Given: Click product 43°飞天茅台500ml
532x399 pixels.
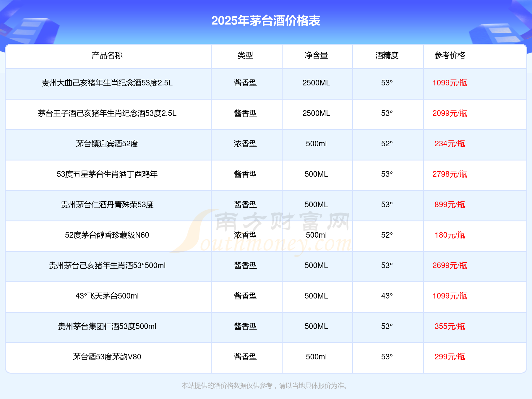Looking at the screenshot, I should pos(107,296).
